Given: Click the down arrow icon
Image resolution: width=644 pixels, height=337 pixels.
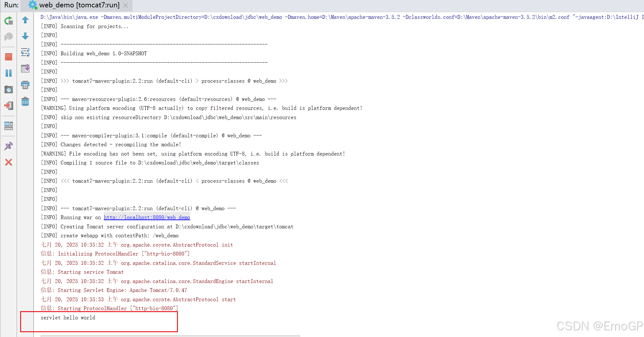Looking at the screenshot, I should click(x=25, y=36).
